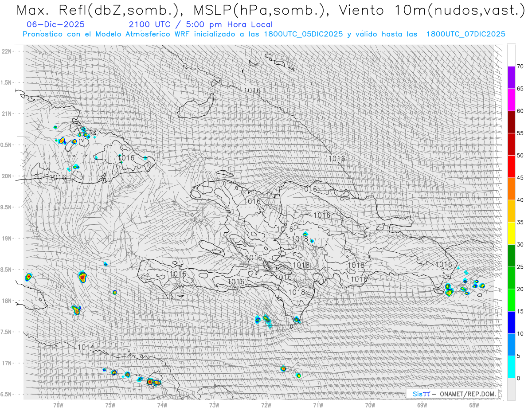The height and width of the screenshot is (411, 532).
Task: Click the '1800UTC_05DIC2025' initialization time text
Action: click(303, 34)
